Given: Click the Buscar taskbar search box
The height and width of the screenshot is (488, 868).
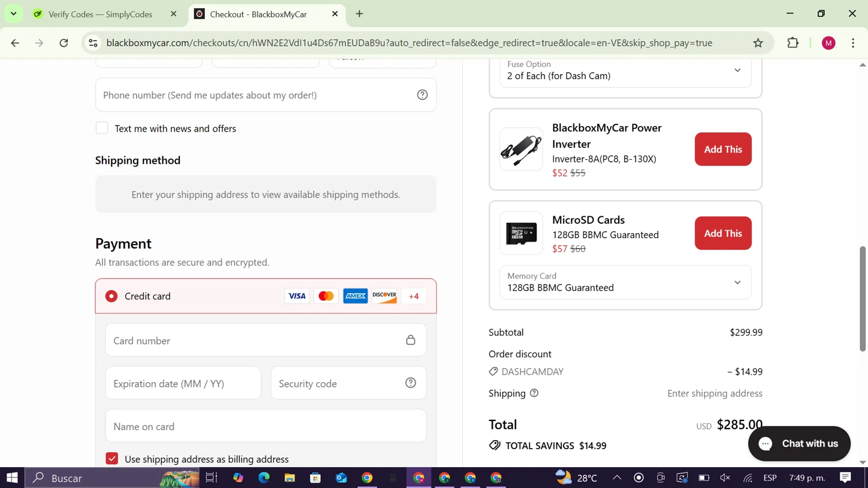Looking at the screenshot, I should point(112,478).
